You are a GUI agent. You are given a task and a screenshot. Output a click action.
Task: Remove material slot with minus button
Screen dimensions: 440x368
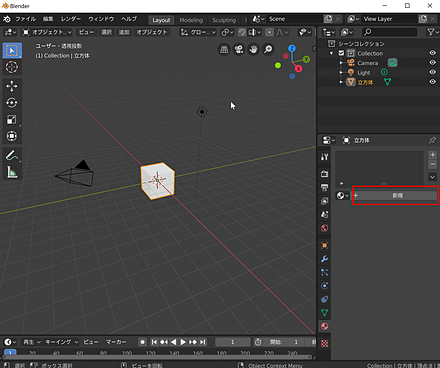pyautogui.click(x=432, y=164)
